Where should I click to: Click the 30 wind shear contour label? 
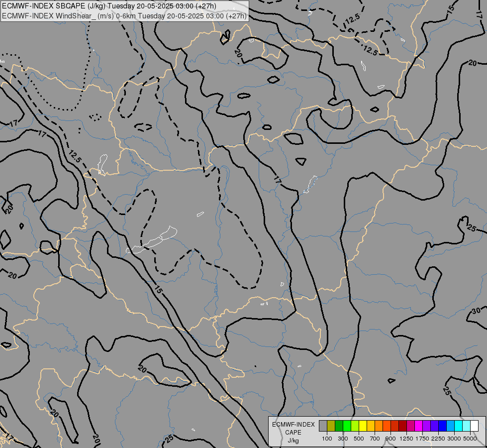click(x=476, y=311)
